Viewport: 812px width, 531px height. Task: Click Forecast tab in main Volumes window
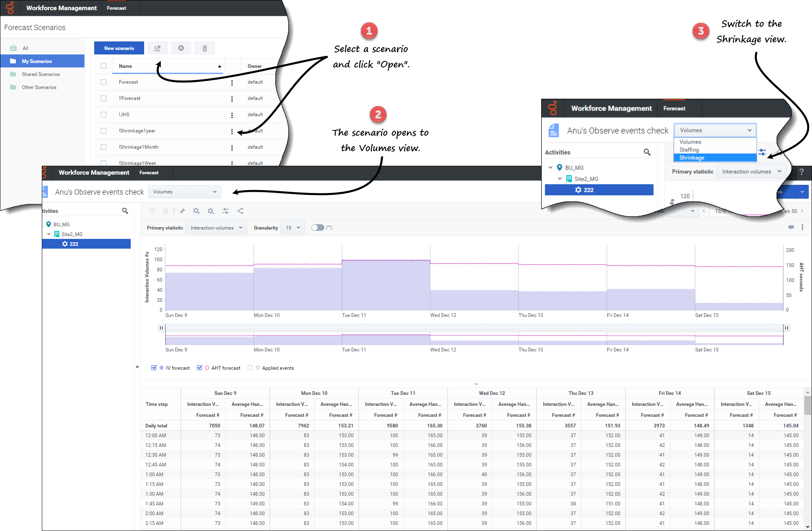click(149, 173)
